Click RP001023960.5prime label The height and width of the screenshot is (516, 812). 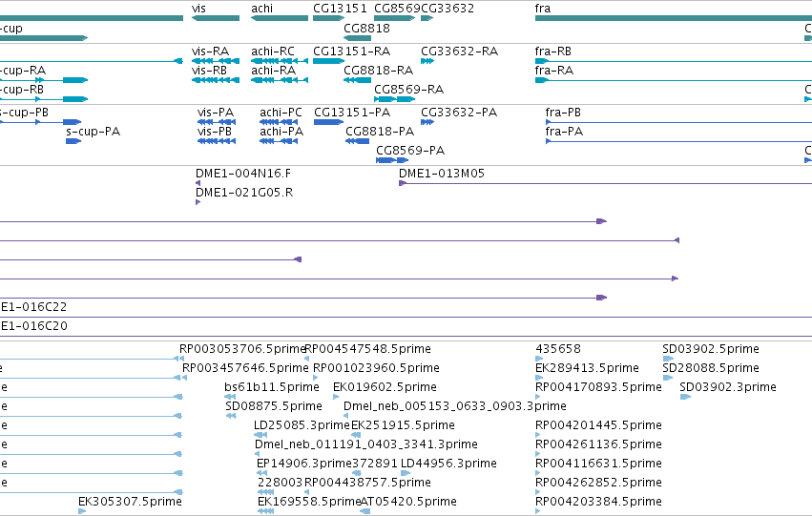(x=377, y=368)
